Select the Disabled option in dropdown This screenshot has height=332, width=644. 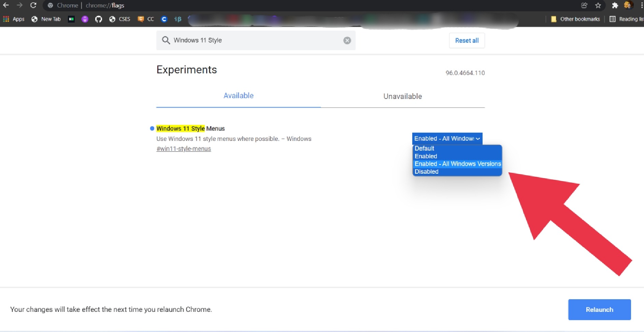[457, 172]
